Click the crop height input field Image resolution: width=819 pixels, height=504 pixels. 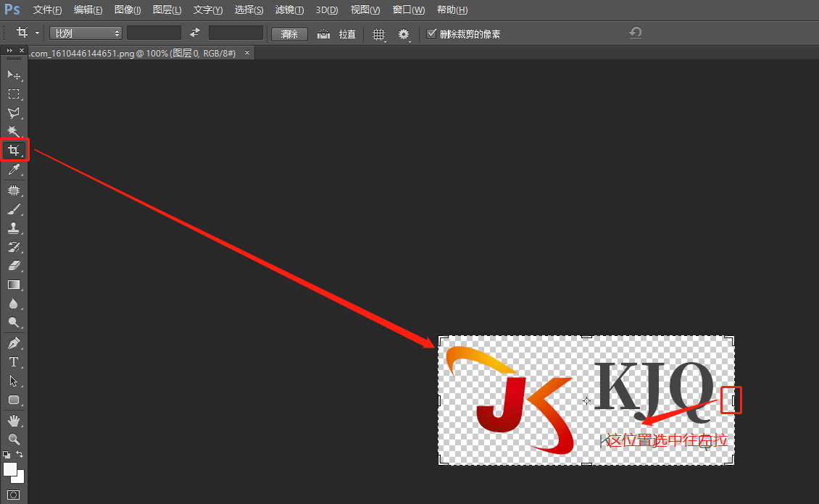point(236,33)
